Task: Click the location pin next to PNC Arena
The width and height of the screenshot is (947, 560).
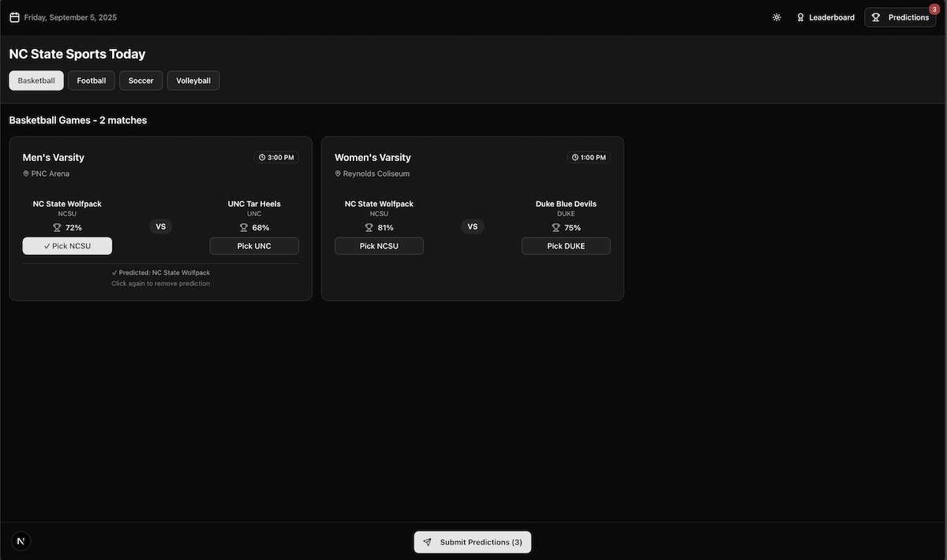Action: [x=26, y=174]
